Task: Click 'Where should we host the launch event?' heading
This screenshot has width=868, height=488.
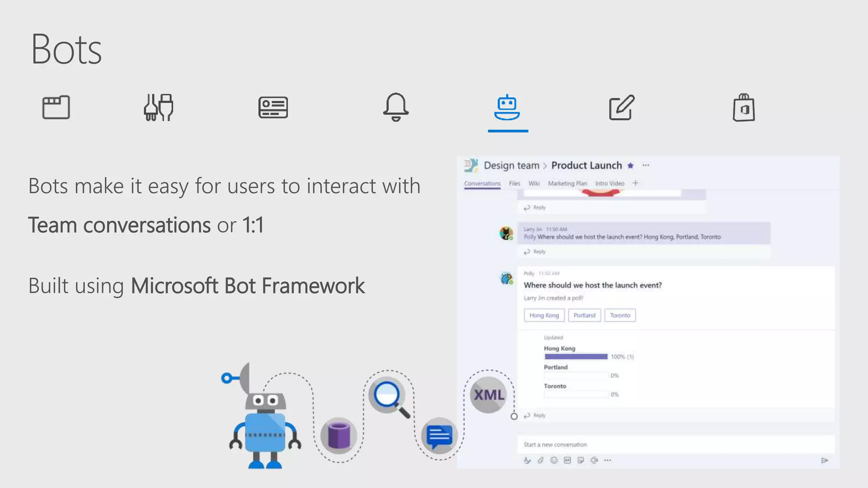Action: click(x=593, y=285)
